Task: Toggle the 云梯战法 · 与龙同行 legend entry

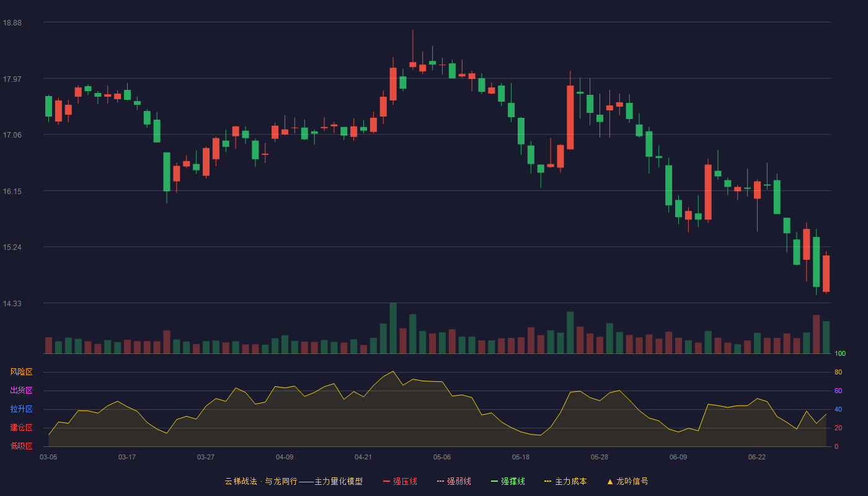Action: click(294, 481)
